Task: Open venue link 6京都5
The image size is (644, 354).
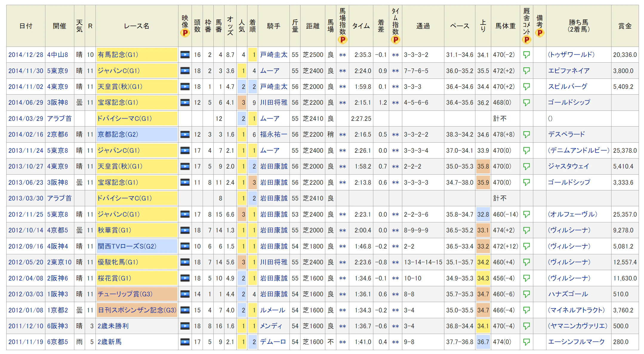Action: pos(58,342)
